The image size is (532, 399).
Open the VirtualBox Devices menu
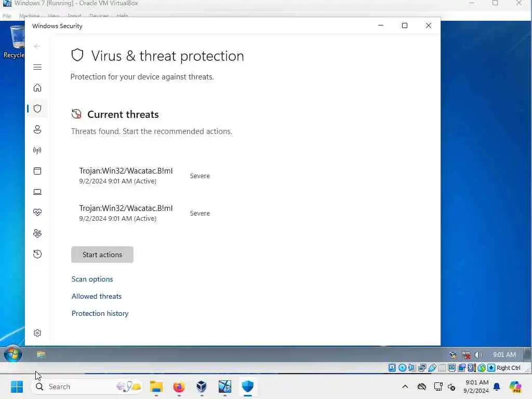[x=99, y=16]
